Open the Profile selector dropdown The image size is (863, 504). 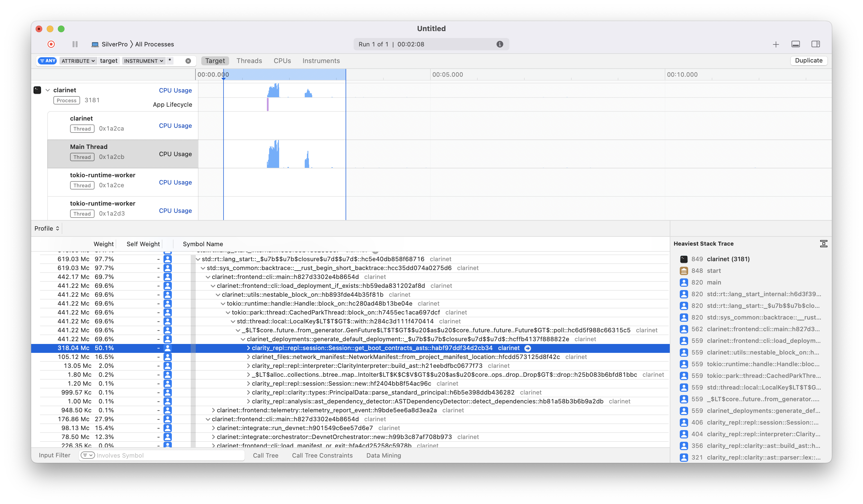coord(47,228)
